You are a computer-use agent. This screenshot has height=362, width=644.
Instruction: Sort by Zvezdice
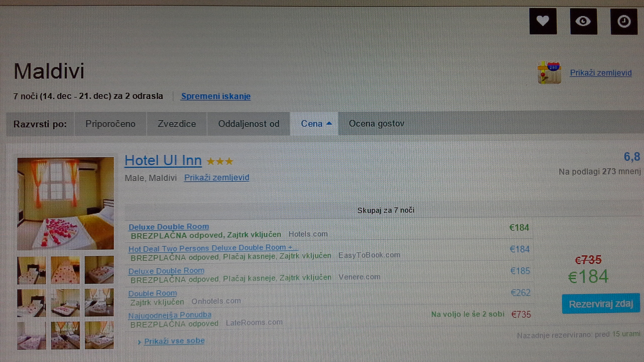[177, 124]
